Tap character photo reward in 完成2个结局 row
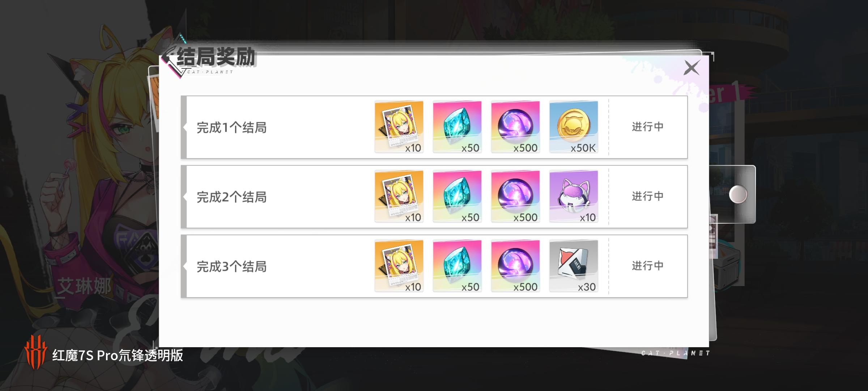This screenshot has height=391, width=868. (x=399, y=196)
